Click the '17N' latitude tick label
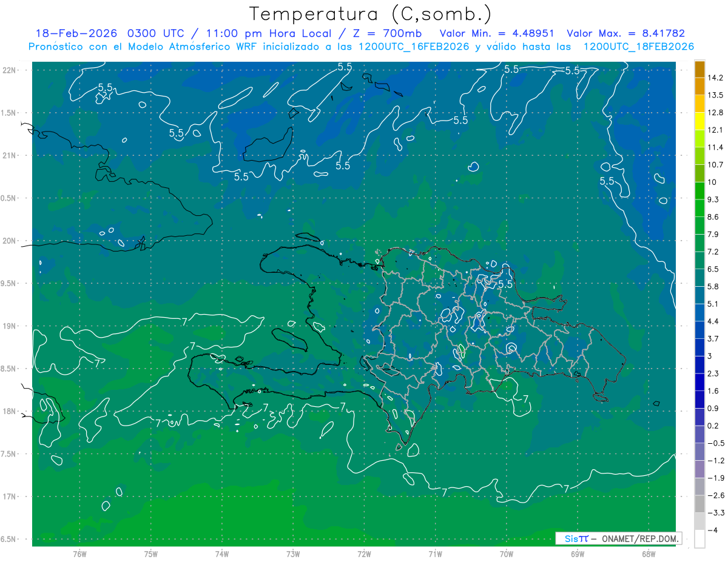 click(x=8, y=497)
